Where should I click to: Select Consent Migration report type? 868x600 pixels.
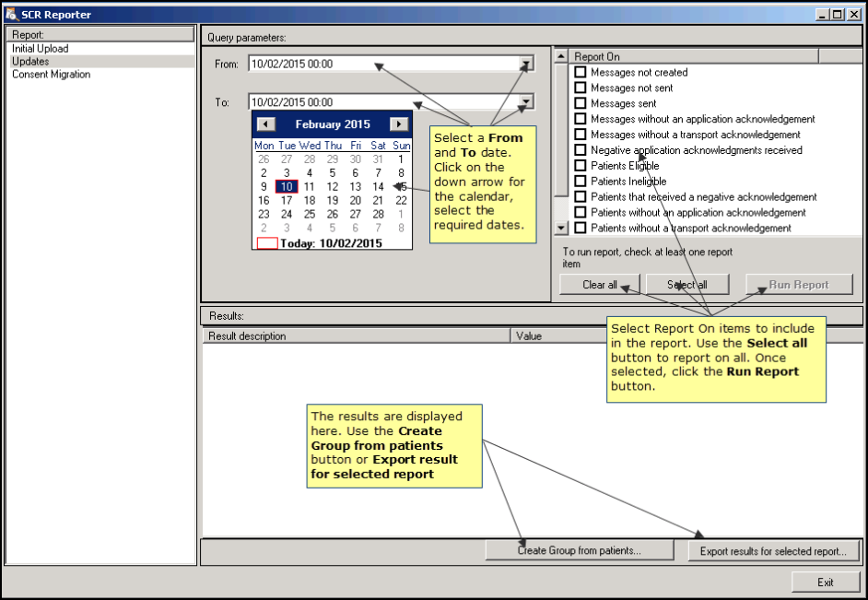(x=51, y=75)
